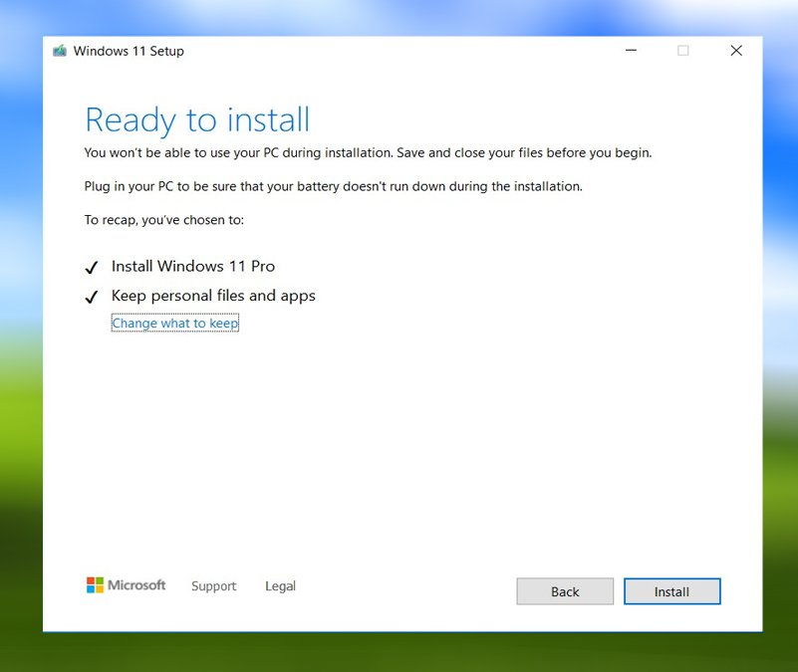798x672 pixels.
Task: Close the Windows 11 Setup window
Action: coord(735,50)
